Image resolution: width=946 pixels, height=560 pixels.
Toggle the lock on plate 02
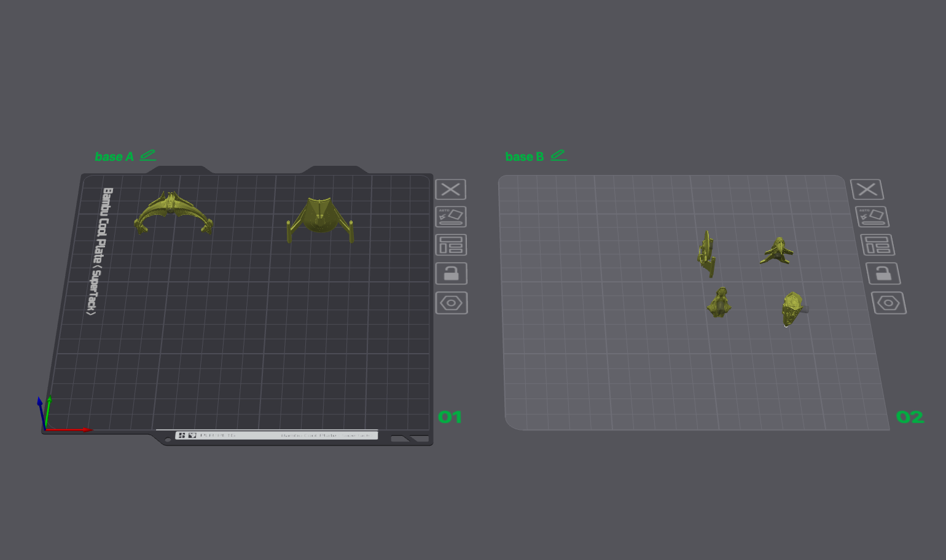click(883, 273)
